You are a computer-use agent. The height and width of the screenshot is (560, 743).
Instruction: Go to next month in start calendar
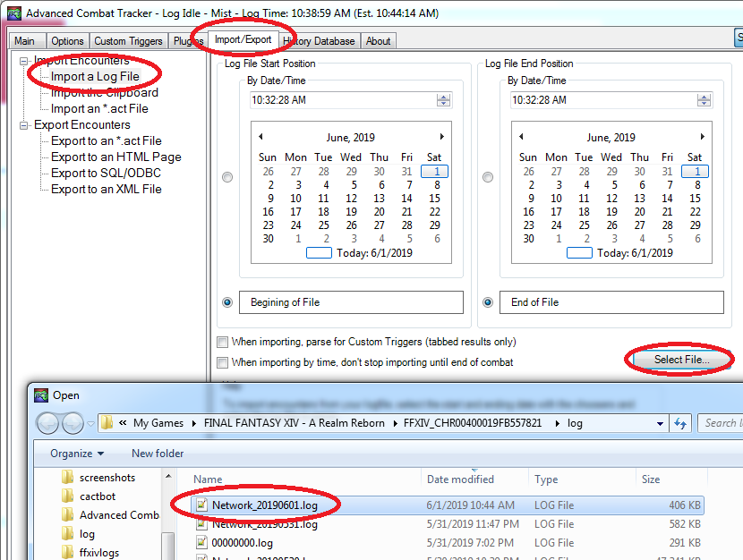(441, 137)
